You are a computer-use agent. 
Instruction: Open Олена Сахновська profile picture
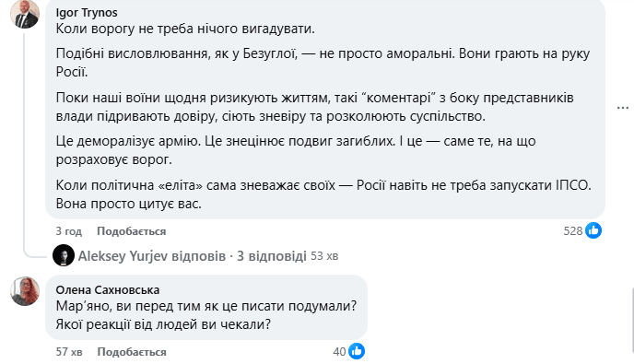(25, 291)
